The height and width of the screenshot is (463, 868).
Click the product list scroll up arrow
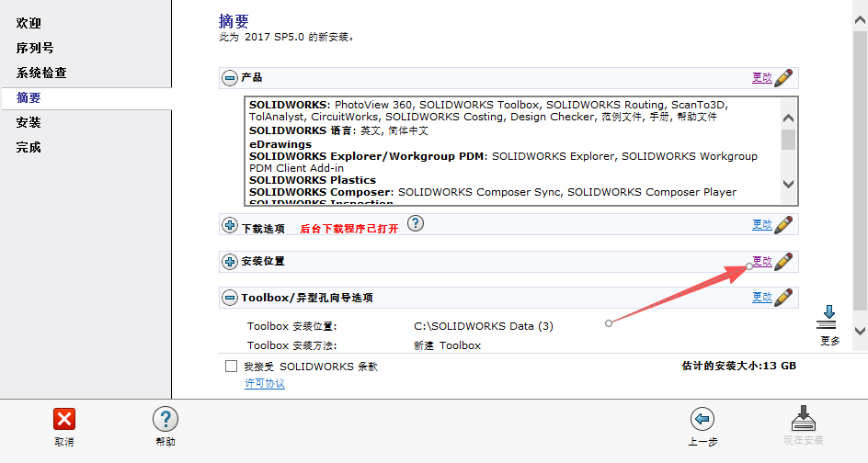pos(788,118)
